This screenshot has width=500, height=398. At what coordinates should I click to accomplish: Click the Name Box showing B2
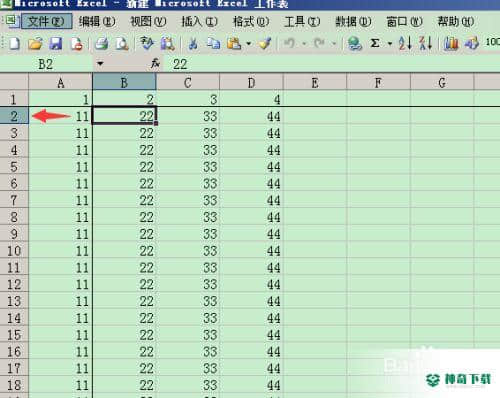pyautogui.click(x=47, y=64)
